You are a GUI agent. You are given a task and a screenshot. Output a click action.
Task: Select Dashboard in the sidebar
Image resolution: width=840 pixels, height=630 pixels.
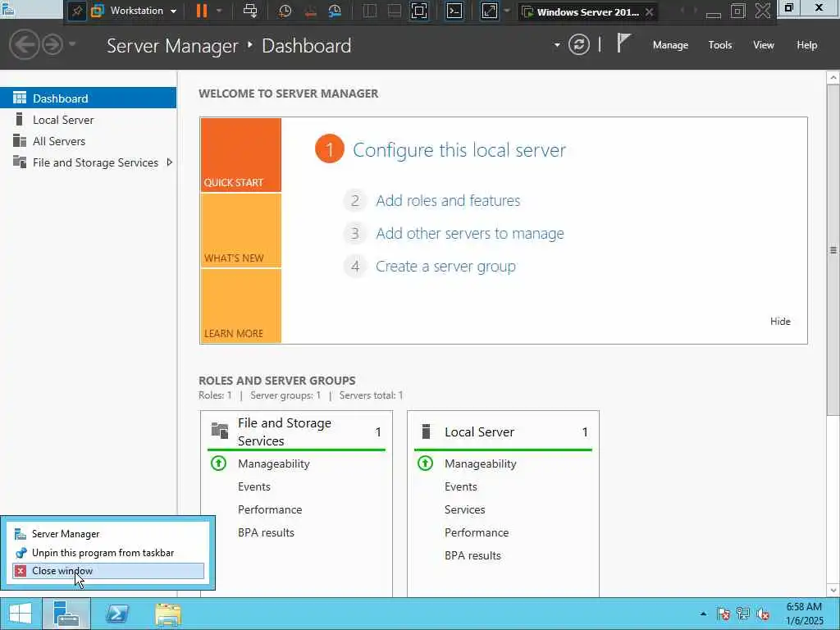(x=88, y=98)
